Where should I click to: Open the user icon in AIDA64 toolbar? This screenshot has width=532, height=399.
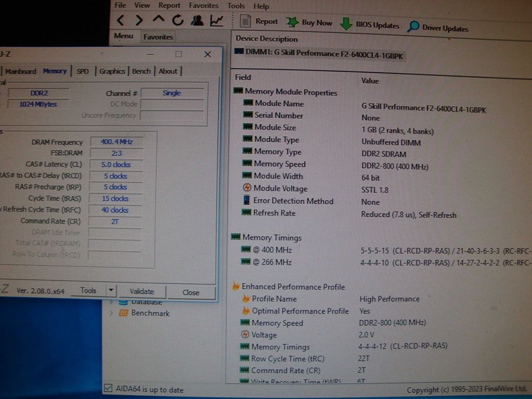coord(197,21)
